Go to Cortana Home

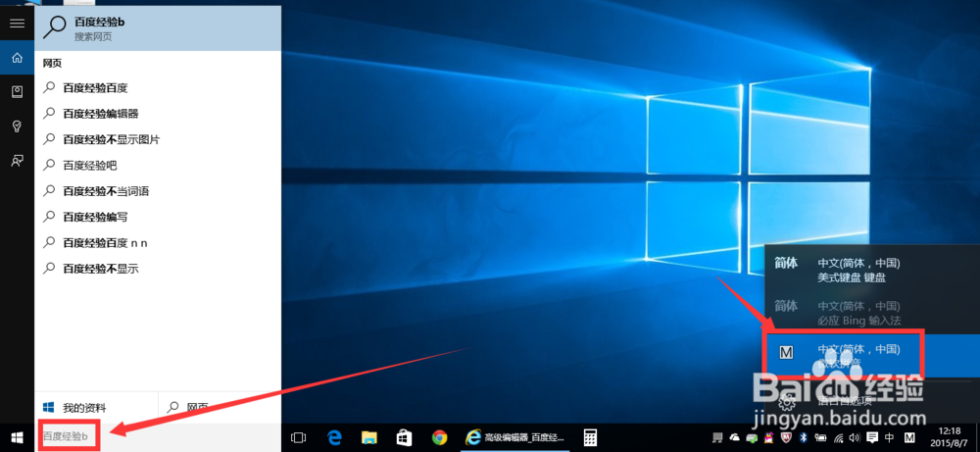(x=17, y=58)
